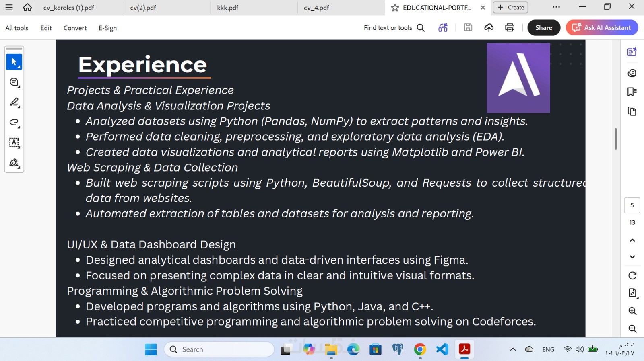Select the Add text box tool
Screen dimensions: 644x361
coord(14,143)
